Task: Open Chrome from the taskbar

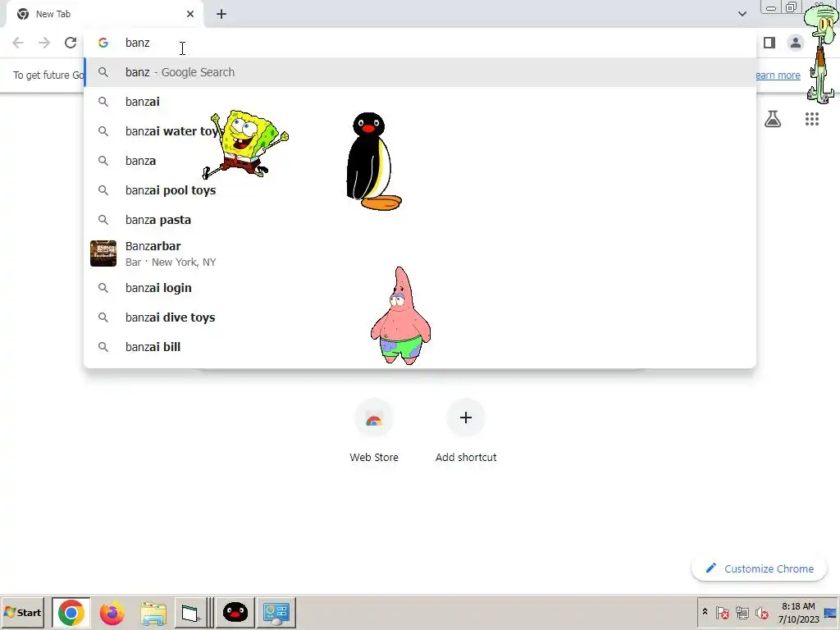Action: click(71, 612)
